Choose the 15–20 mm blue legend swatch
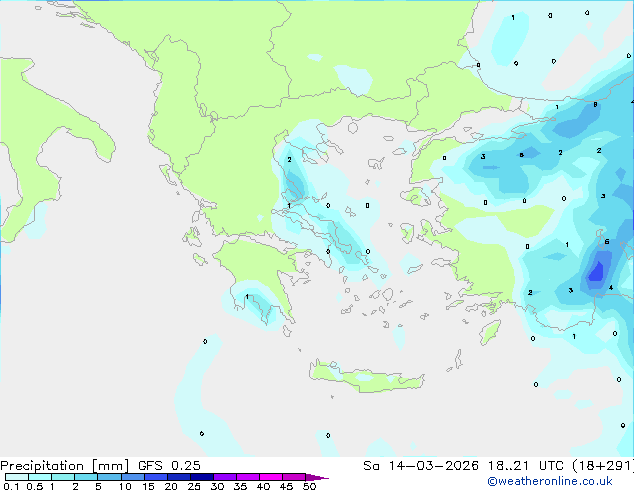Screen dimensions: 634x490 tap(156, 477)
